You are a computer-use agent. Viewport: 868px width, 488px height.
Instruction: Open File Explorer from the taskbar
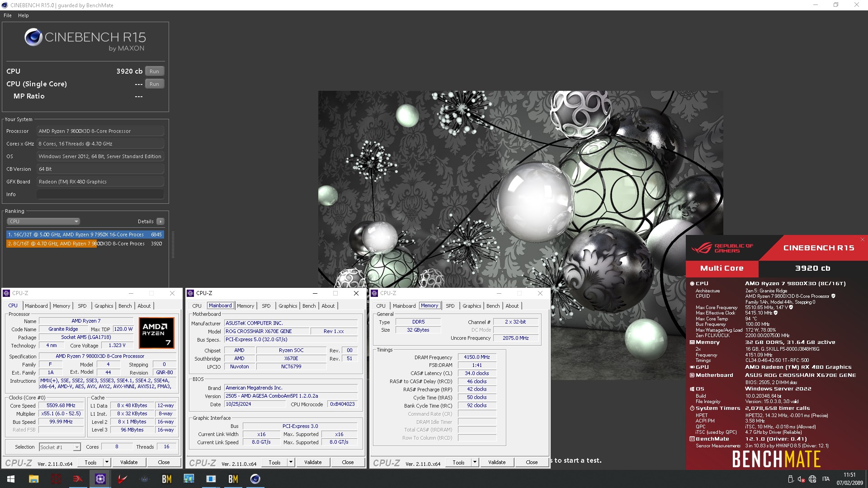[x=33, y=479]
